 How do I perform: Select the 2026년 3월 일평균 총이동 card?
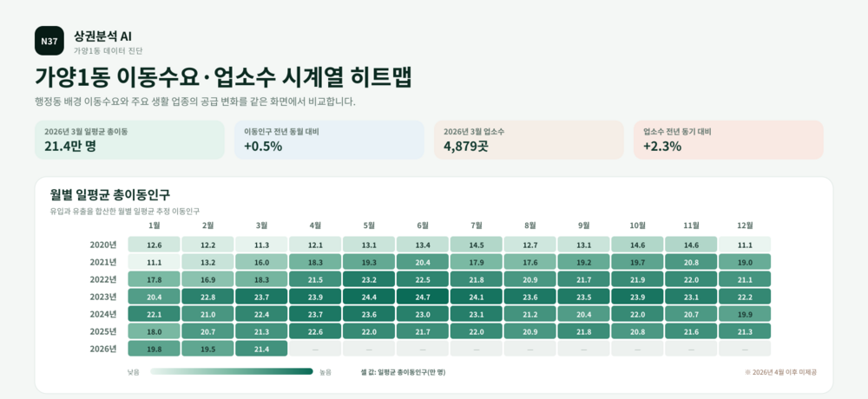point(129,140)
